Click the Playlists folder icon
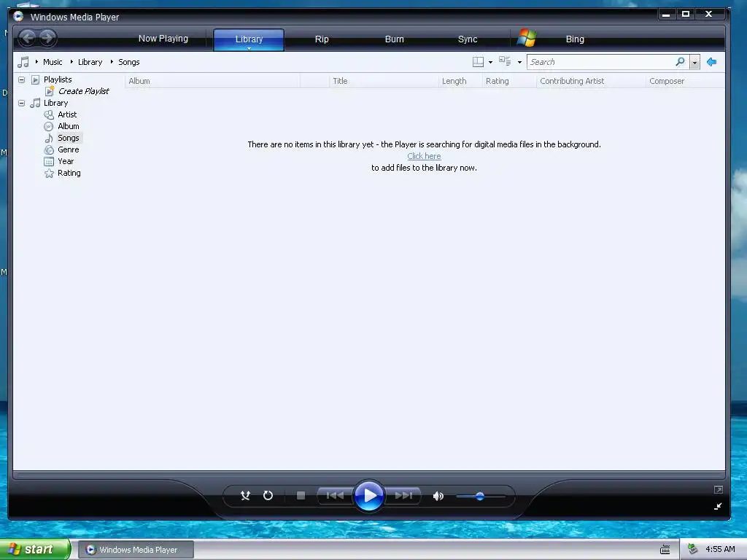The height and width of the screenshot is (560, 747). pos(35,79)
